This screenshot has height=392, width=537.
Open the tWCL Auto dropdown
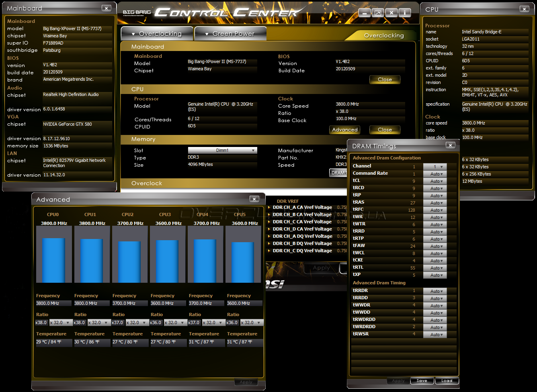click(435, 253)
